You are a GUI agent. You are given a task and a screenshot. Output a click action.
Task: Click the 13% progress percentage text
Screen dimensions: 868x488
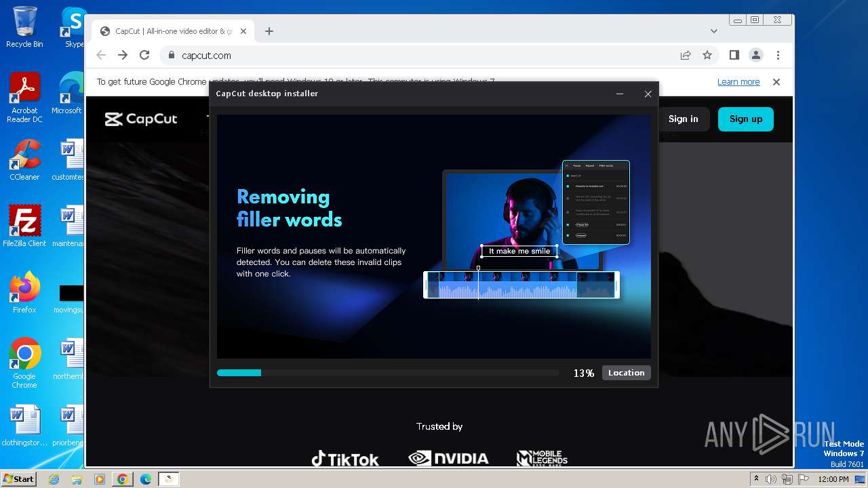[583, 373]
